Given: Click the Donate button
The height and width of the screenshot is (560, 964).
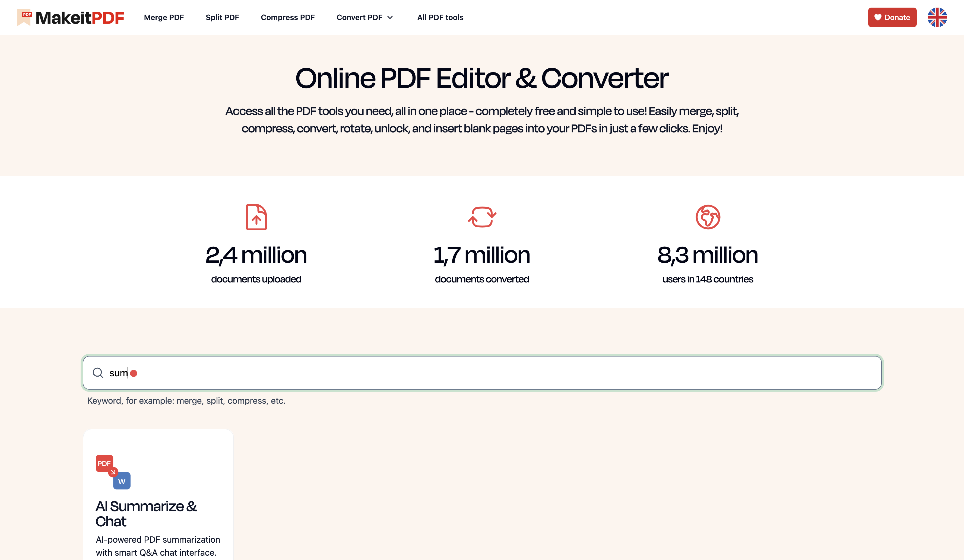Looking at the screenshot, I should 892,17.
